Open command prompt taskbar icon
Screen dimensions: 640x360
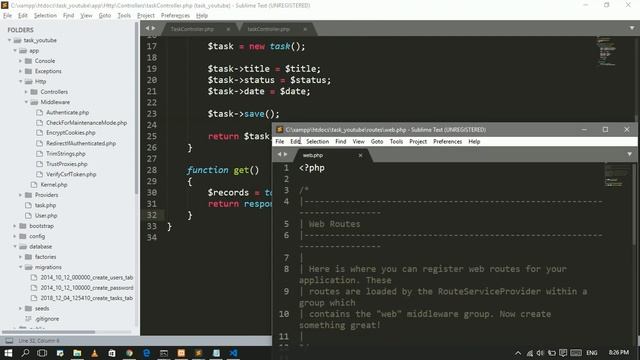tap(164, 353)
